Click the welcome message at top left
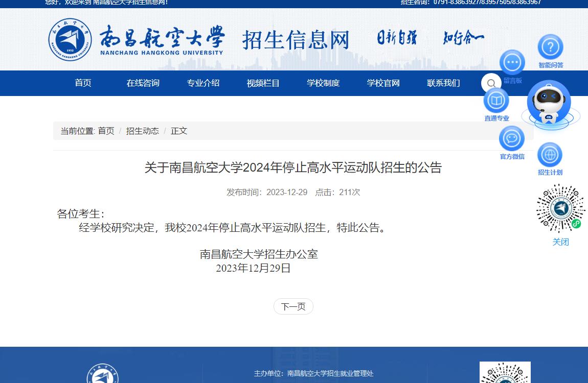 click(106, 2)
